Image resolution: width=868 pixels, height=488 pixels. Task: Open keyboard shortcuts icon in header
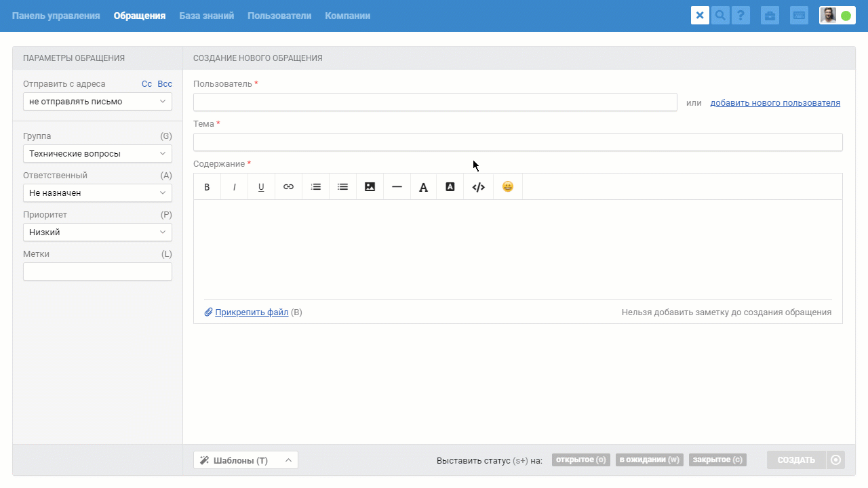pos(799,16)
